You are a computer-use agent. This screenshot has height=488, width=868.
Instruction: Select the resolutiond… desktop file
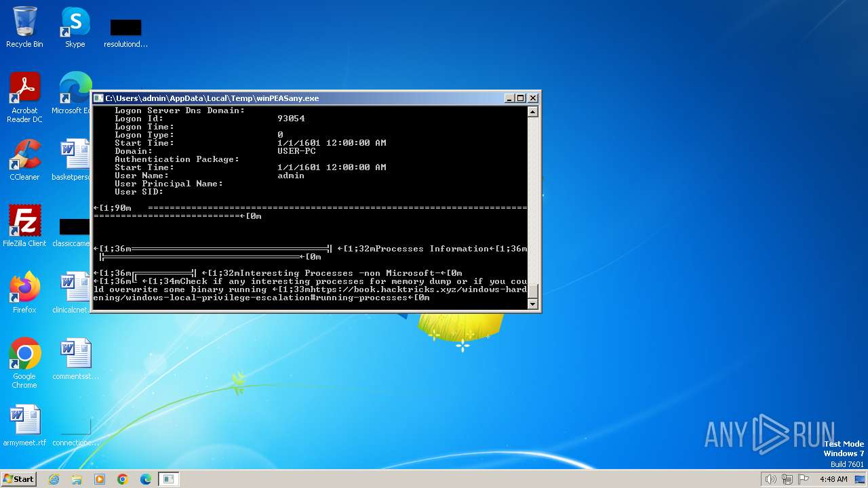coord(125,33)
